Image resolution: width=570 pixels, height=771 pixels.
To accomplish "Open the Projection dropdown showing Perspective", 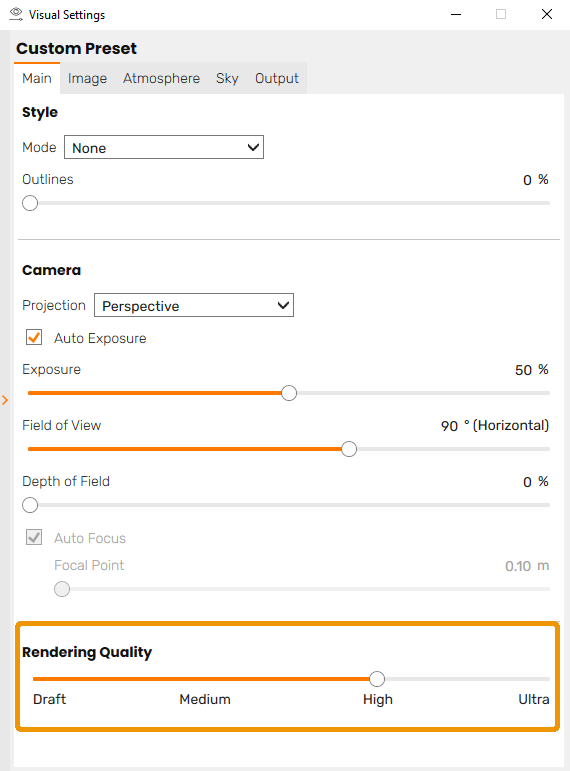I will [194, 305].
